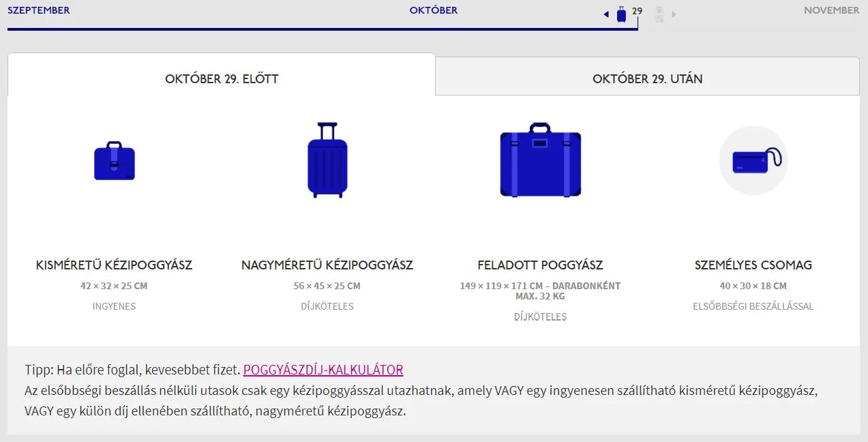
Task: Click the greyed-out luggage timeline icon
Action: pos(659,14)
